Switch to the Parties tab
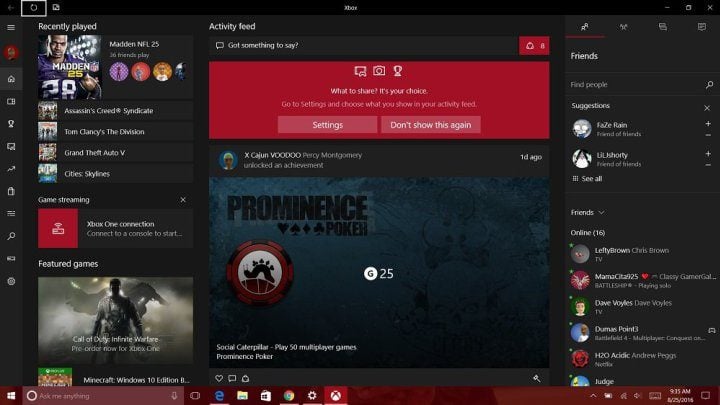Image resolution: width=720 pixels, height=405 pixels. click(624, 27)
